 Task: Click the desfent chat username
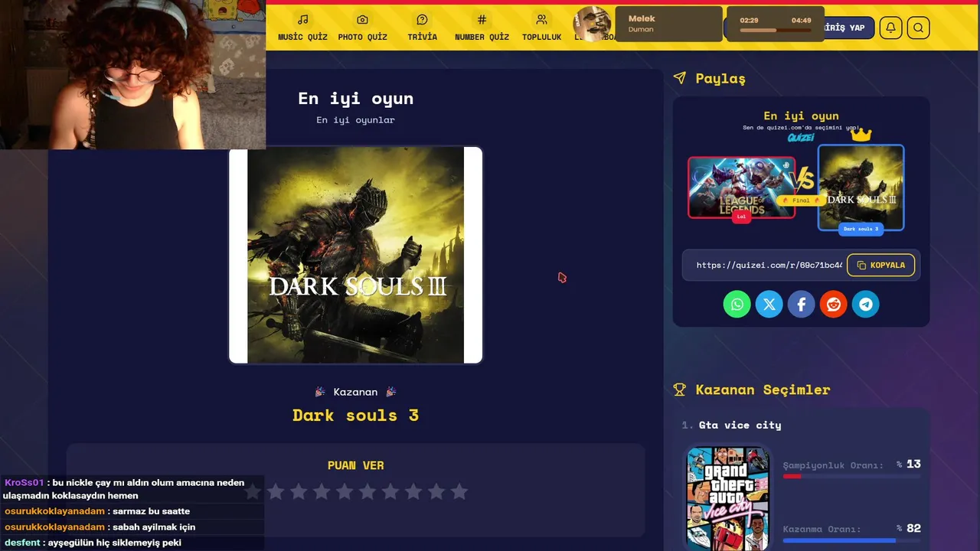(x=22, y=543)
